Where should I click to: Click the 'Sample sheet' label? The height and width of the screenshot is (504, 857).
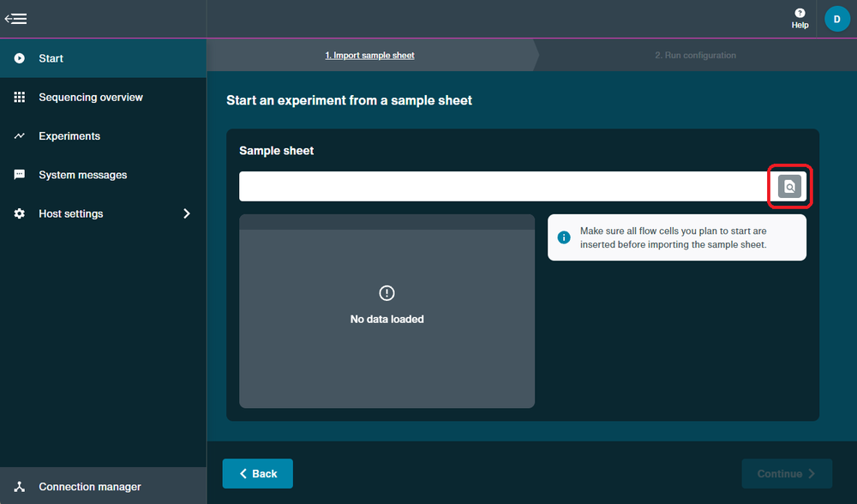277,151
